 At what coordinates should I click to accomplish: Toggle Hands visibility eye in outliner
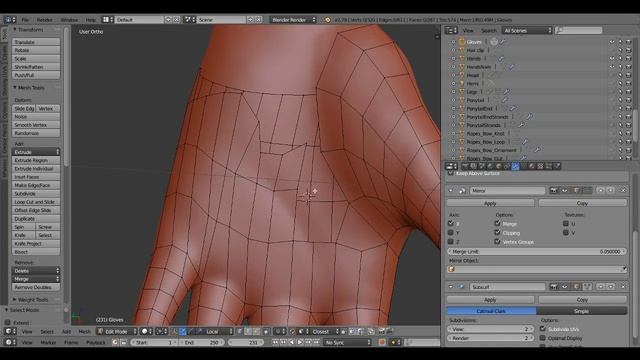pos(612,58)
